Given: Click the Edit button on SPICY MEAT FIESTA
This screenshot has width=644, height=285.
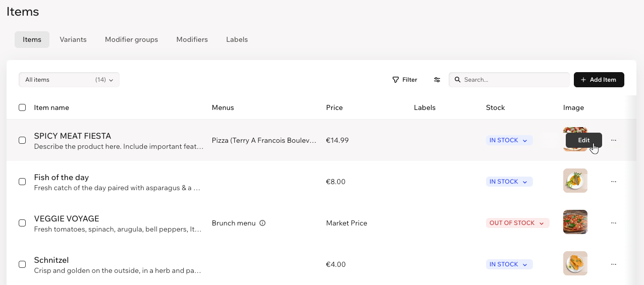Looking at the screenshot, I should point(584,140).
